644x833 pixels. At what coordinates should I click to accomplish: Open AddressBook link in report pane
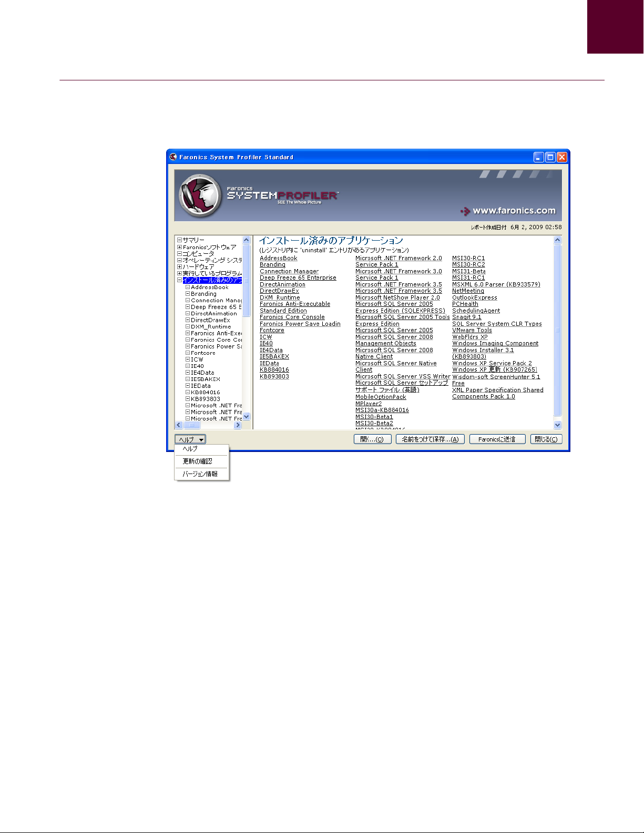click(x=279, y=258)
